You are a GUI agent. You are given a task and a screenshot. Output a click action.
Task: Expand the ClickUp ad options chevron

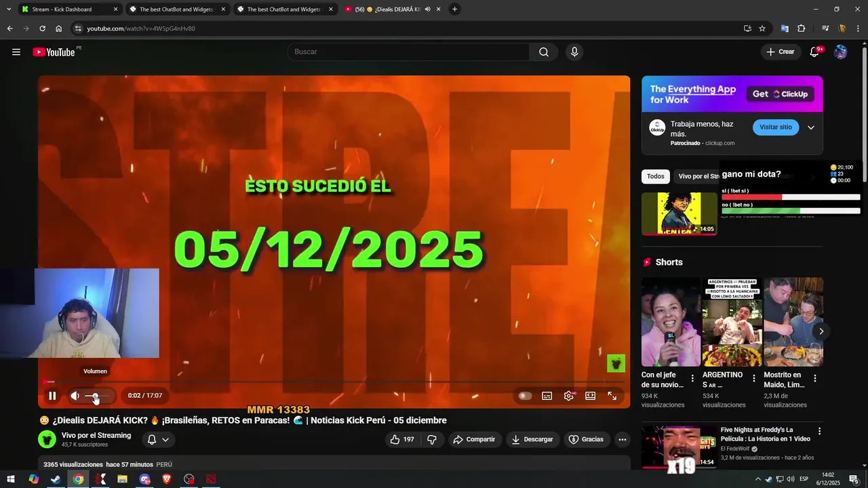point(810,127)
